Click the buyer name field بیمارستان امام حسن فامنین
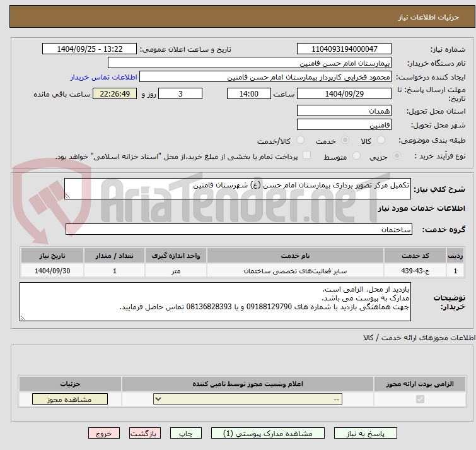The height and width of the screenshot is (450, 476). [x=250, y=63]
